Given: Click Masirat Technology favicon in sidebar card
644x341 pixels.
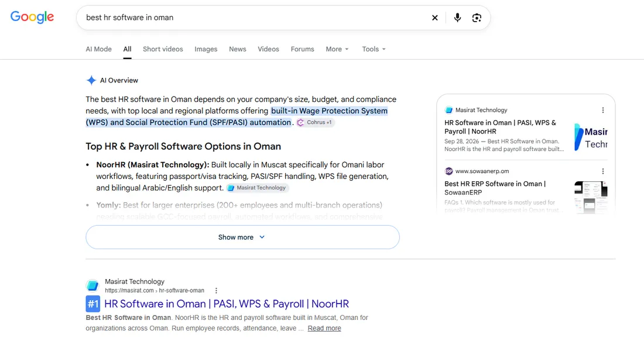Looking at the screenshot, I should point(448,110).
